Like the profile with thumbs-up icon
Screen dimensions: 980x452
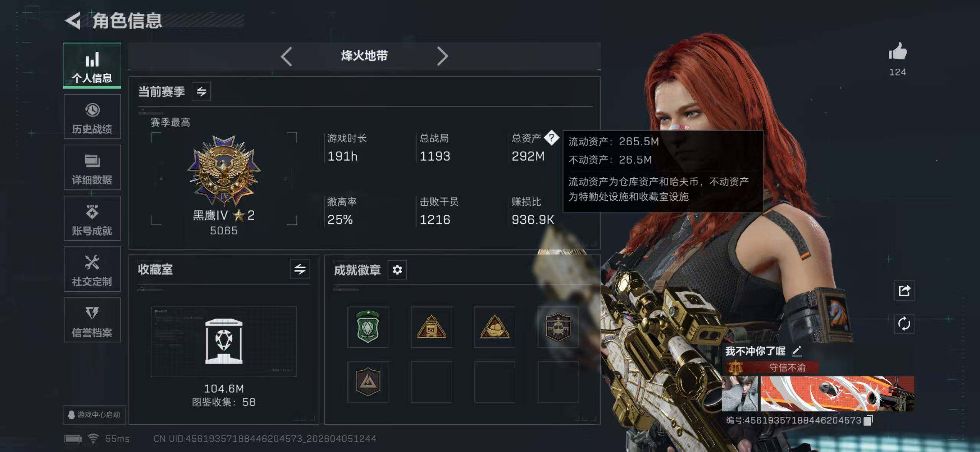coord(898,52)
